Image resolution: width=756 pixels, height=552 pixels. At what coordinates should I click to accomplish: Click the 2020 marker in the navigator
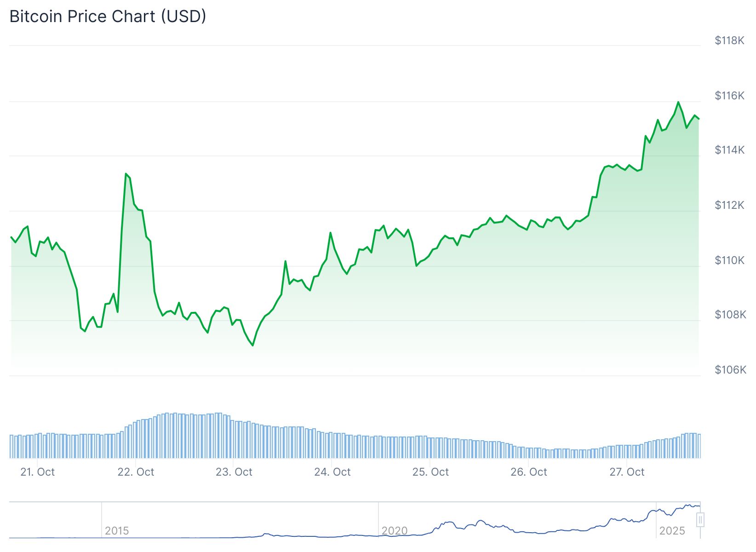tap(395, 530)
